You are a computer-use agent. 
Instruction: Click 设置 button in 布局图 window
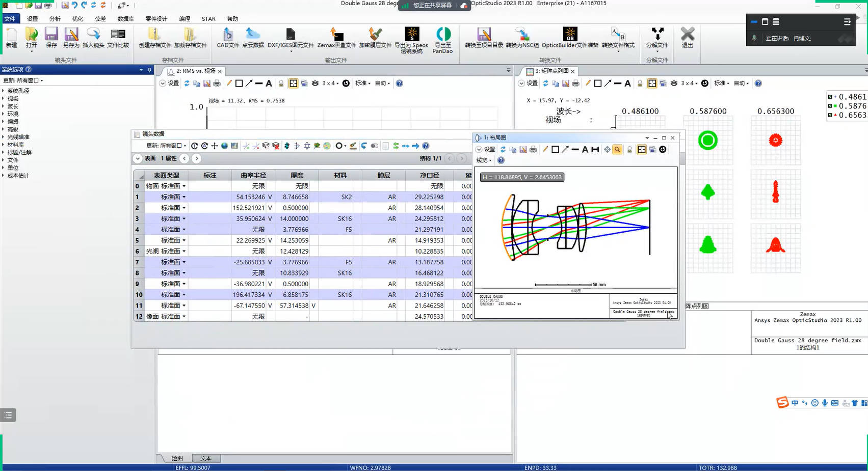485,149
